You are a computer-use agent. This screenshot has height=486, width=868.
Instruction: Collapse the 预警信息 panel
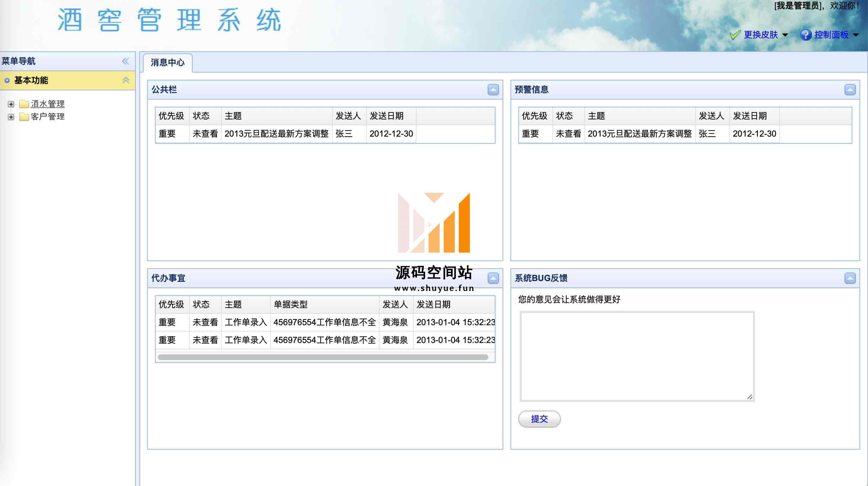[x=850, y=90]
